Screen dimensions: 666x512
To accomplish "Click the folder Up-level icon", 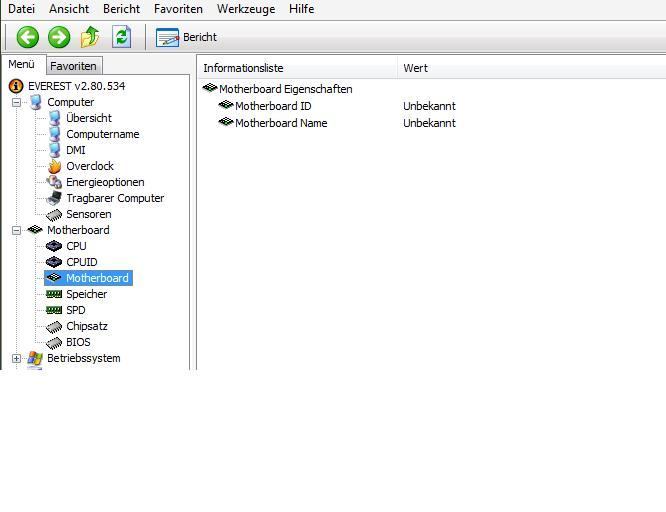I will (x=90, y=37).
